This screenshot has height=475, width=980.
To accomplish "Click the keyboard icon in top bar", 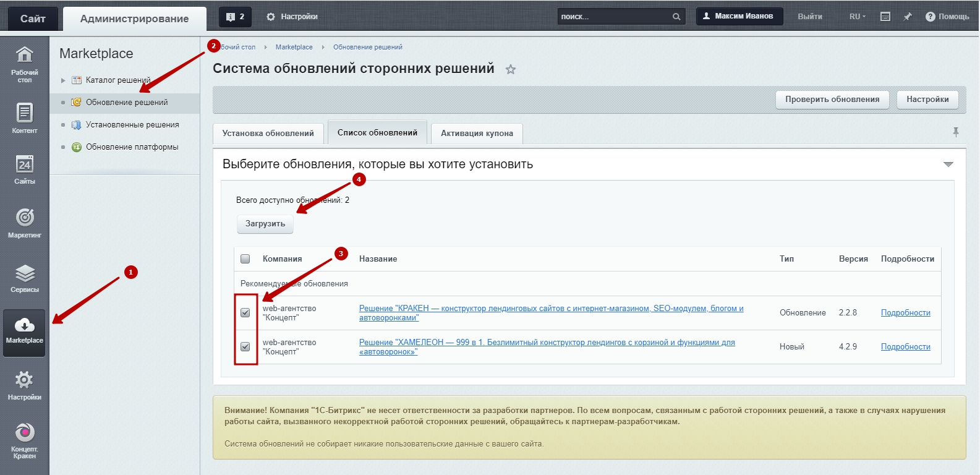I will [885, 17].
